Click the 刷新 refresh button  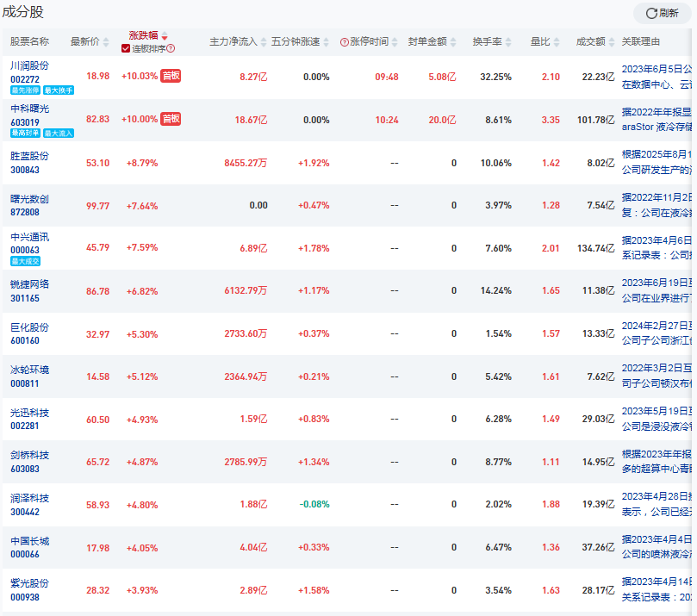pyautogui.click(x=662, y=13)
